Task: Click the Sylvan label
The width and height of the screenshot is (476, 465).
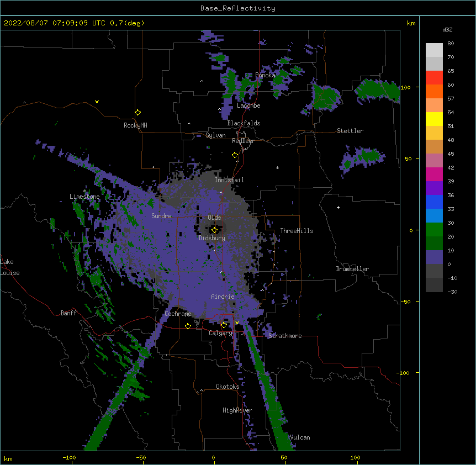Action: coord(215,135)
